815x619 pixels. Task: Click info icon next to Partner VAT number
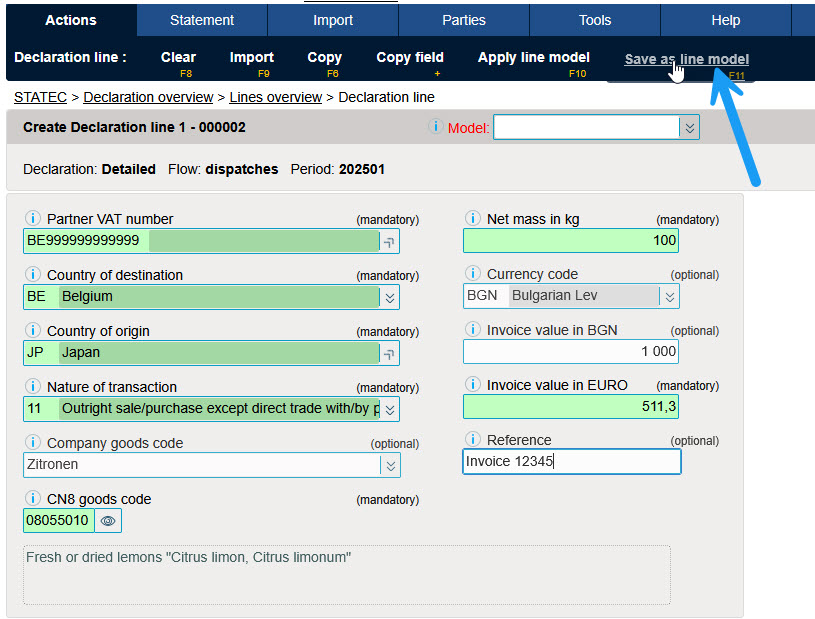click(32, 219)
